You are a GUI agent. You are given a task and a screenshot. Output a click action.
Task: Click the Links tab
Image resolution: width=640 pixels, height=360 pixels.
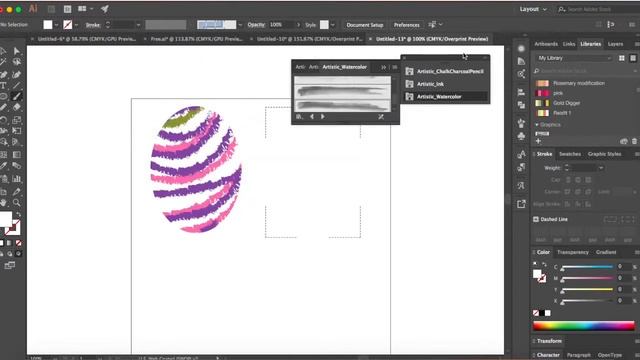[x=569, y=44]
